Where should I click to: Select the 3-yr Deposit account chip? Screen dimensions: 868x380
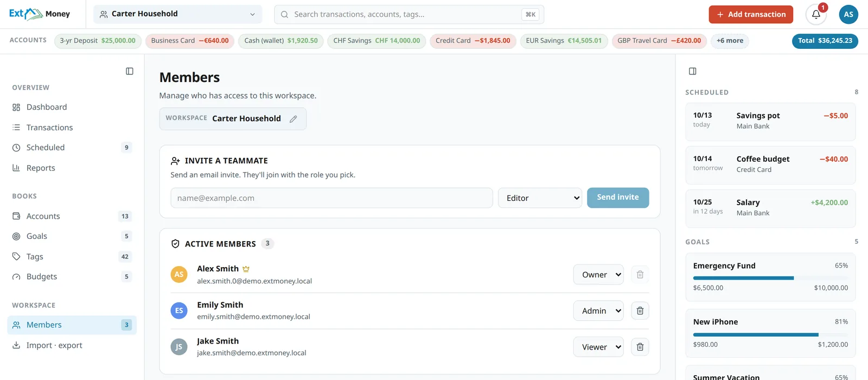tap(98, 41)
